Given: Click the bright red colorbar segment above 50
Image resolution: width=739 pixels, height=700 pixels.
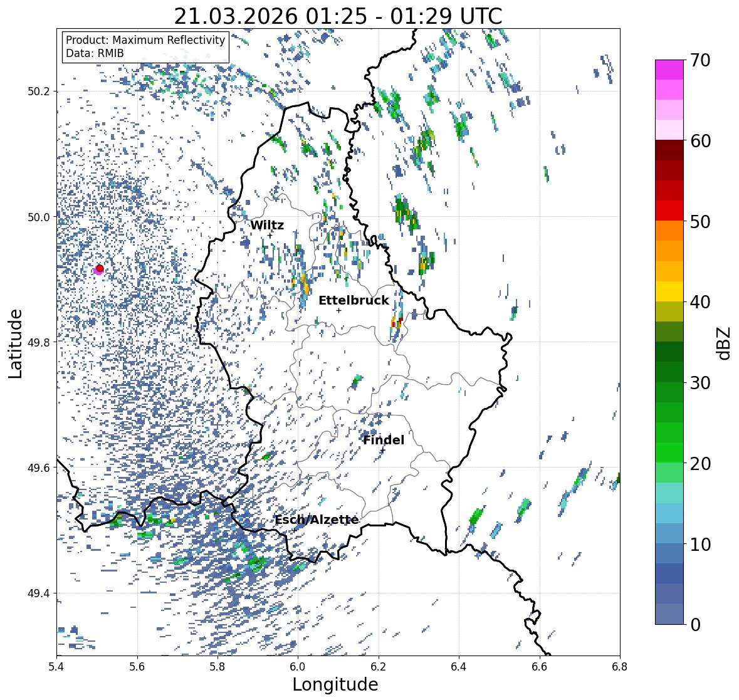Looking at the screenshot, I should pyautogui.click(x=669, y=211).
